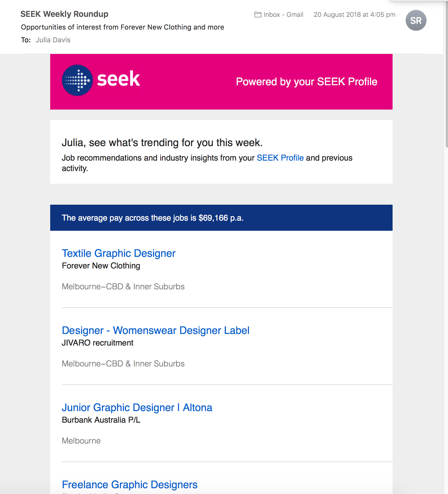
Task: Click the seek wordmark text in header
Action: click(118, 79)
